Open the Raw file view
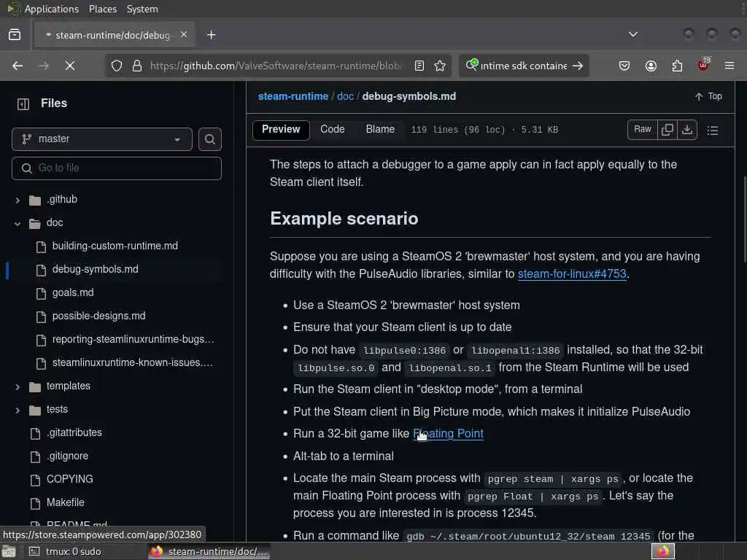 [643, 130]
